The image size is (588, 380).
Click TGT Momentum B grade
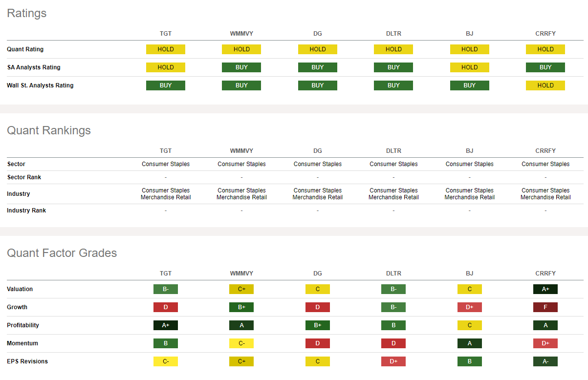(x=166, y=343)
